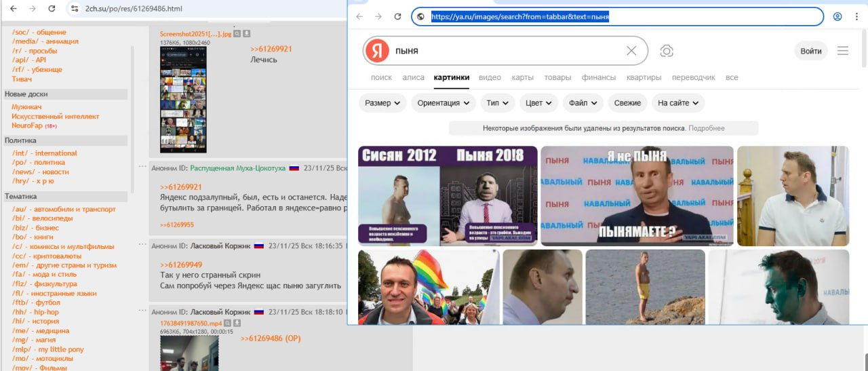This screenshot has width=868, height=371.
Task: Open the 'Сисян 2012 Пыня 2018' image result
Action: [448, 196]
